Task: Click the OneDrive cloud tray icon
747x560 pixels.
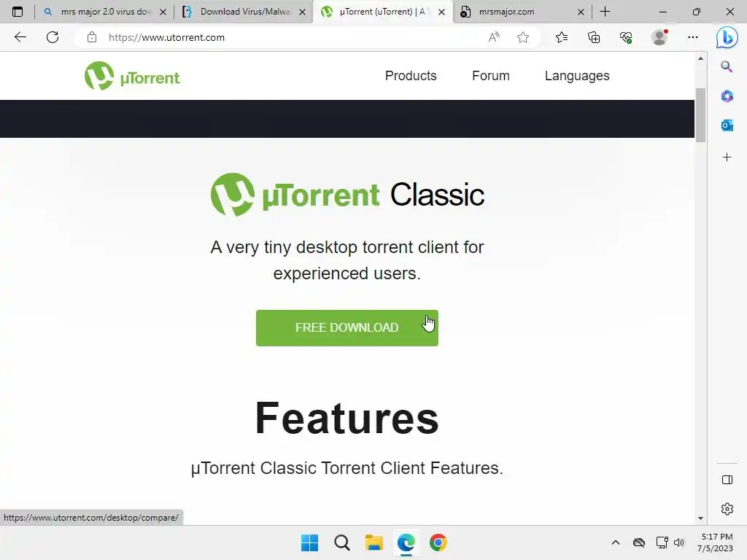Action: 639,542
